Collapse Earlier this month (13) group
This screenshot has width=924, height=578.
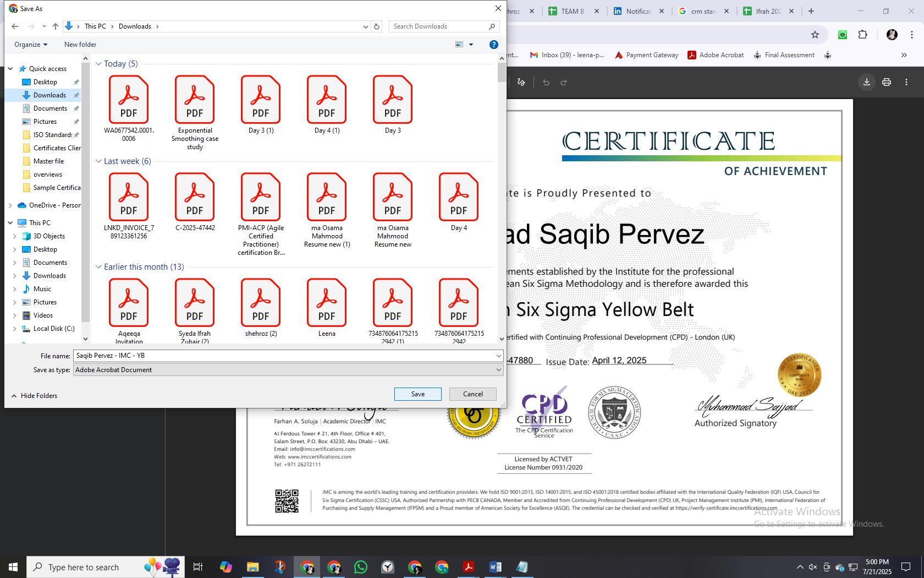click(99, 267)
